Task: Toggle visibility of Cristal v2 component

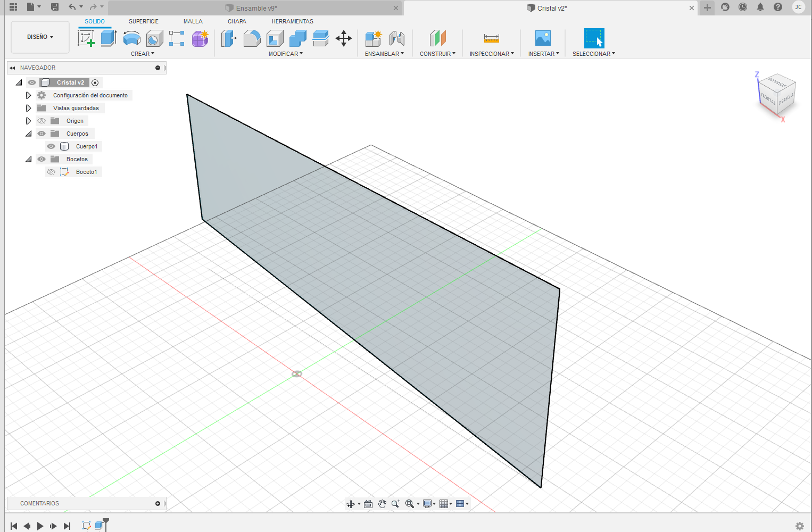Action: click(32, 82)
